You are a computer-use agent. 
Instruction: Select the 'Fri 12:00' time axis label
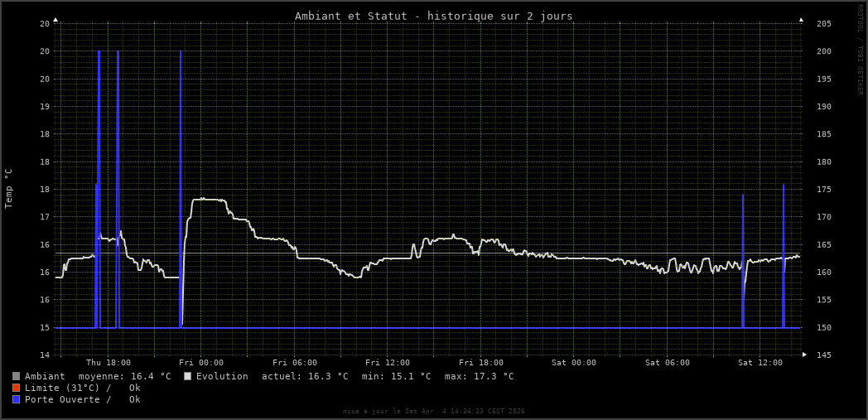click(x=388, y=363)
